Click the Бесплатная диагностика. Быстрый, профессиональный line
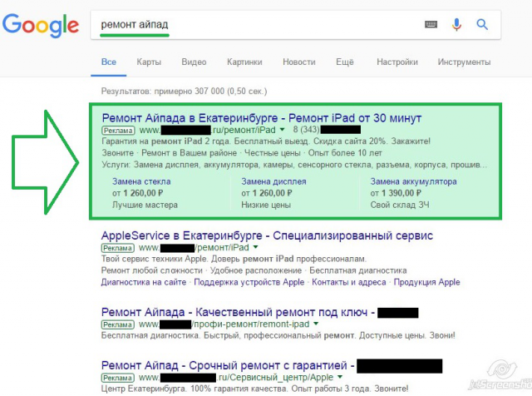 [x=278, y=336]
